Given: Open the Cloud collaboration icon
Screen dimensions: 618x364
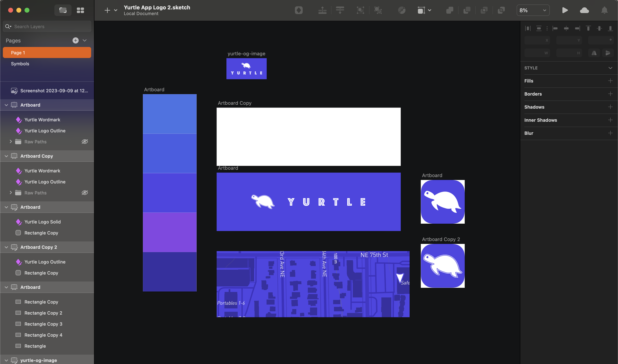Looking at the screenshot, I should [584, 10].
